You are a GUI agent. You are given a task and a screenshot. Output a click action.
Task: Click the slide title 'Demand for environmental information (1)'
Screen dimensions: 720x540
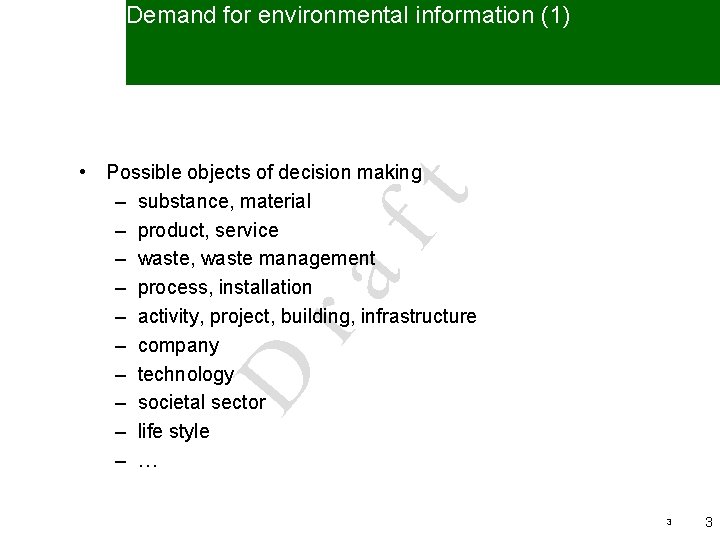pos(348,15)
